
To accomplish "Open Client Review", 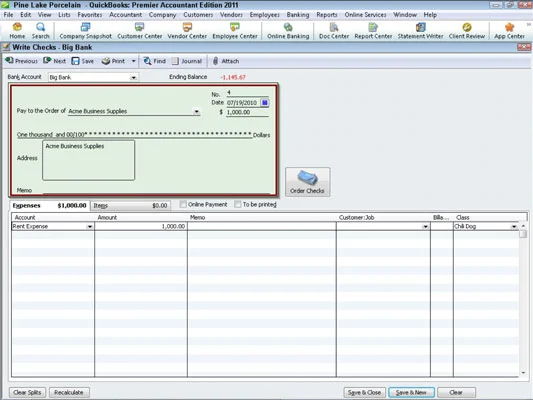I will pyautogui.click(x=466, y=31).
